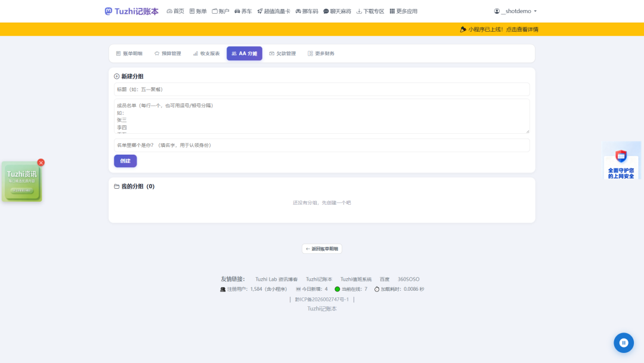The height and width of the screenshot is (363, 644).
Task: Click the registered users icon in footer
Action: (222, 290)
